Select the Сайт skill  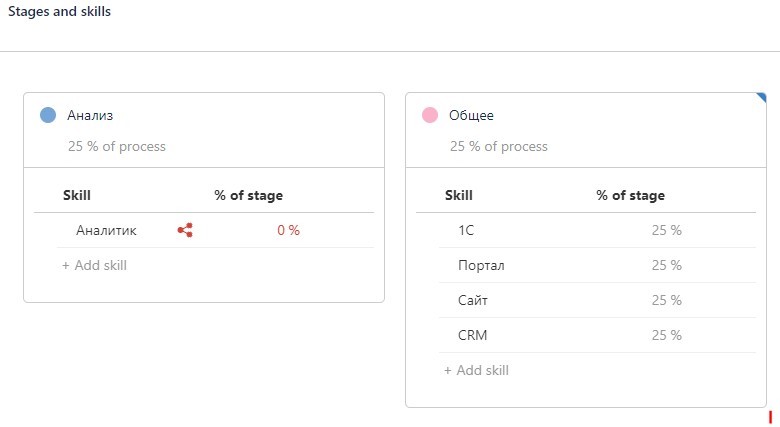tap(473, 300)
